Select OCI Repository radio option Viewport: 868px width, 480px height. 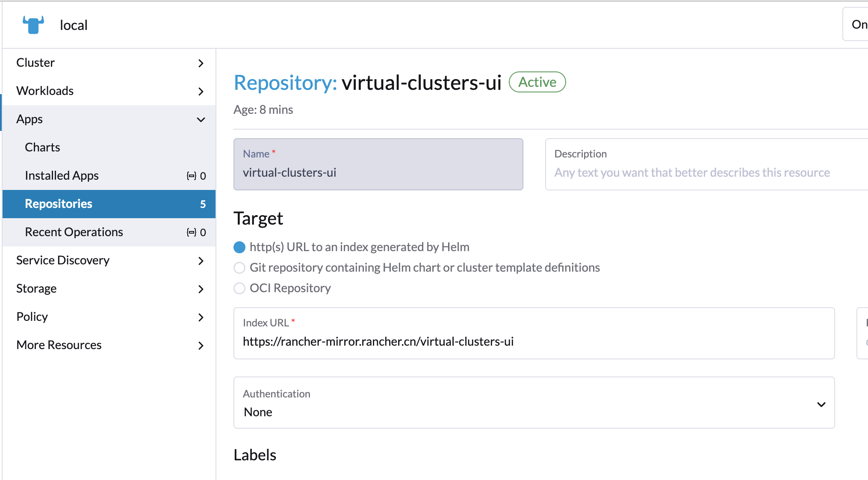click(x=239, y=288)
